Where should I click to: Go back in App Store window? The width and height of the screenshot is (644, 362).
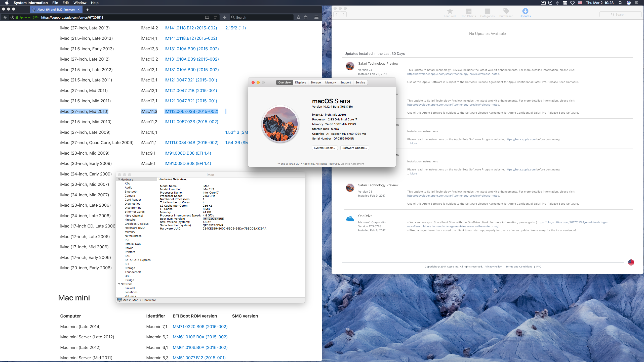pos(337,14)
